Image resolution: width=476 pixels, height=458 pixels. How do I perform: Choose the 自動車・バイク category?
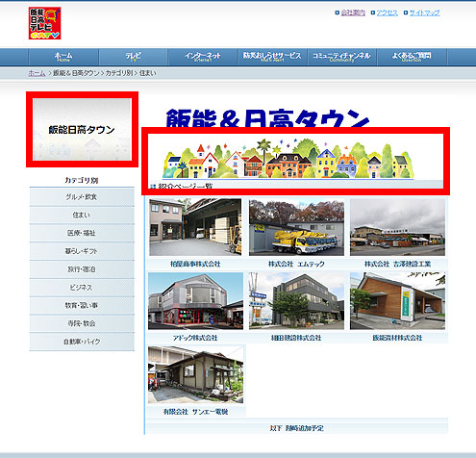click(x=82, y=342)
